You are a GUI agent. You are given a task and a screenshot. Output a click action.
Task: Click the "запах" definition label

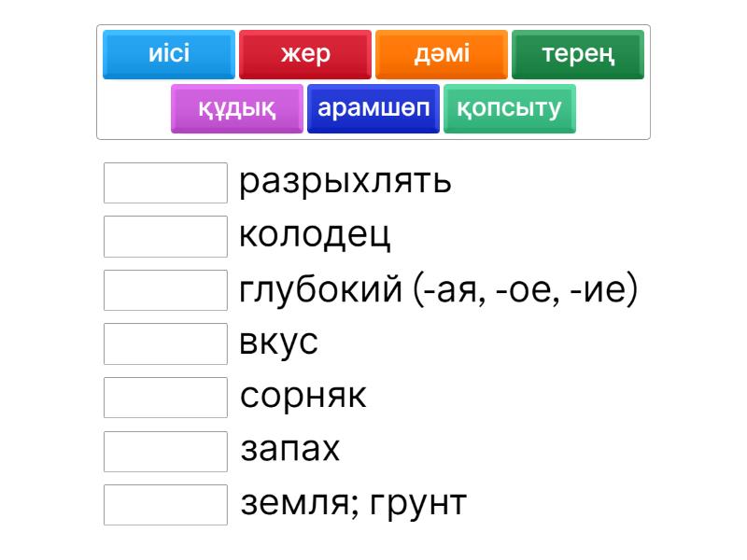point(290,450)
